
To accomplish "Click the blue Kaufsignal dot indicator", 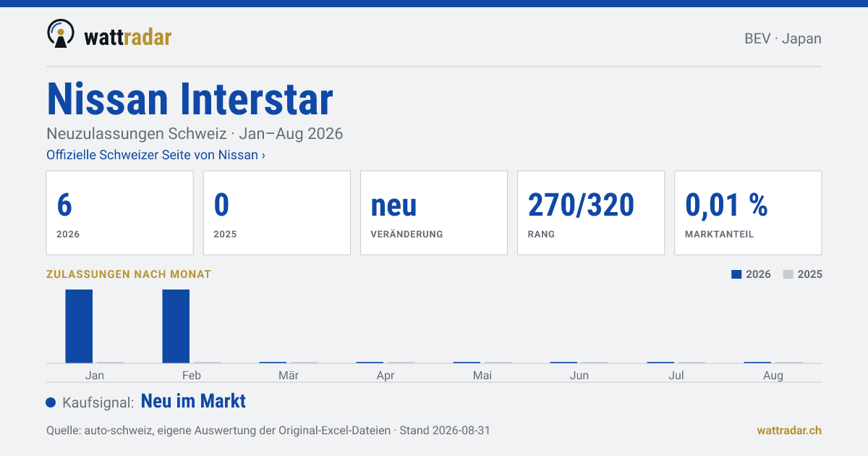I will coord(51,402).
